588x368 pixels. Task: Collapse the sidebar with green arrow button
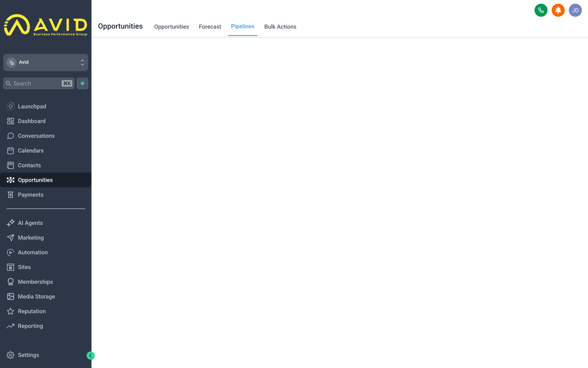coord(91,356)
